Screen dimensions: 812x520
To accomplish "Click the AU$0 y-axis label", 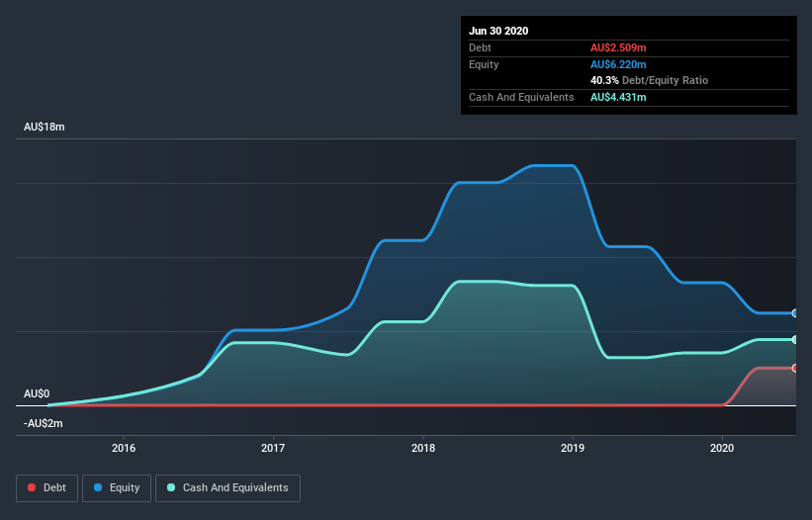I will coord(37,393).
